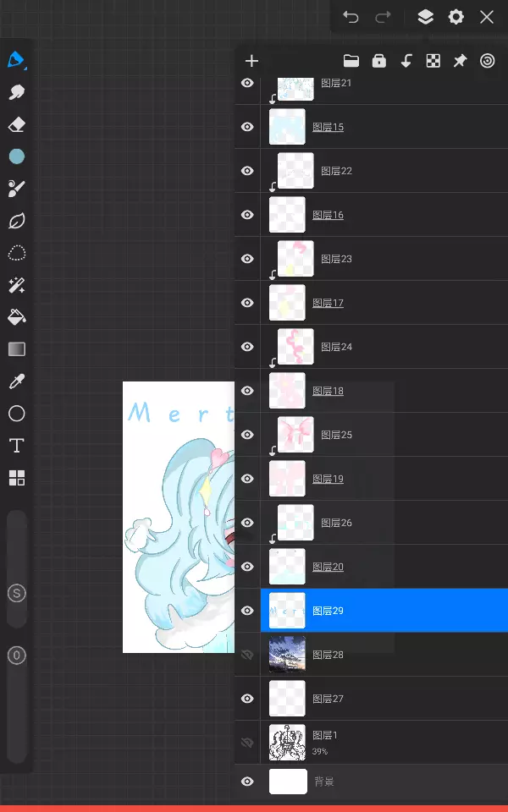
Task: Lock the selected layer
Action: click(379, 61)
